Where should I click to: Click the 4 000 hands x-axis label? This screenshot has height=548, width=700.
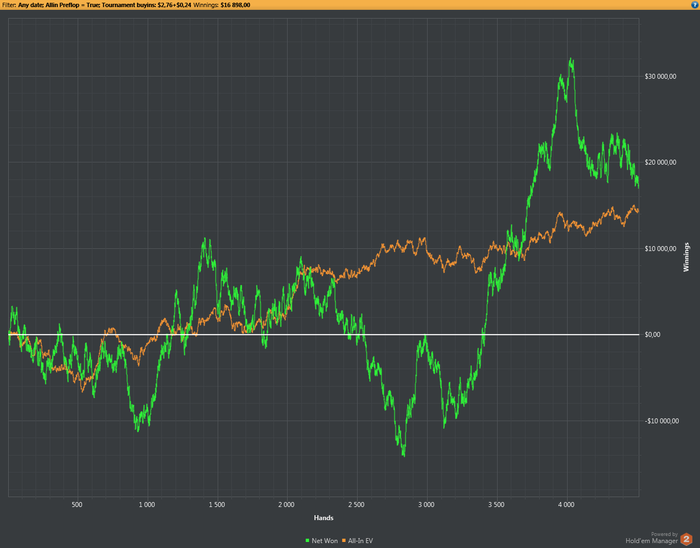coord(566,505)
